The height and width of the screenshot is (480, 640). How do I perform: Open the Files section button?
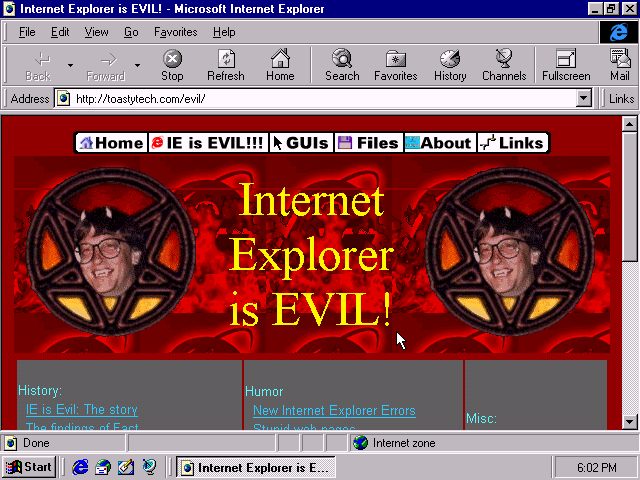pos(369,143)
